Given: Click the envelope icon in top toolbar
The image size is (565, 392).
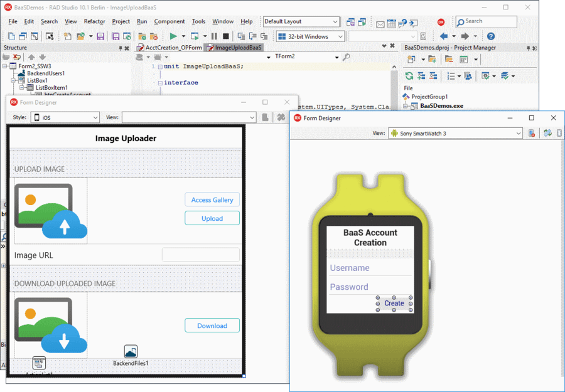Looking at the screenshot, I should (x=380, y=24).
